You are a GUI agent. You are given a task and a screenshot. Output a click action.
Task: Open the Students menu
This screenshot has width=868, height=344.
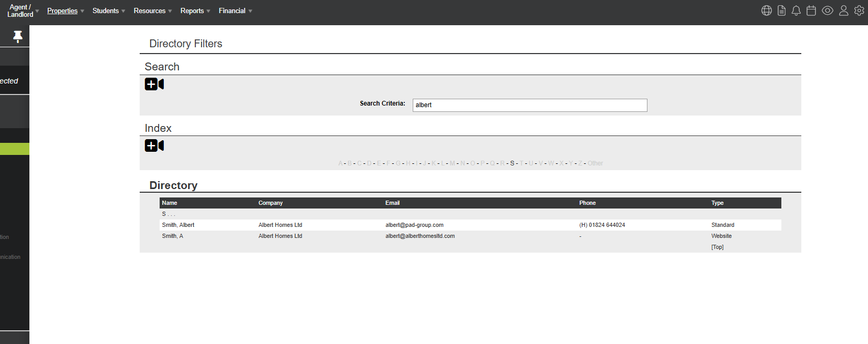pos(108,11)
